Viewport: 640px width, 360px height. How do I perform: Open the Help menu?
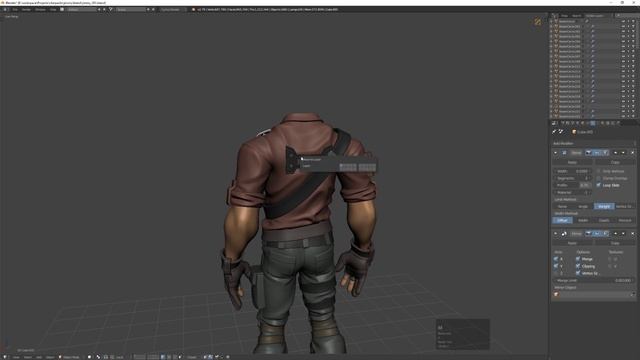click(53, 9)
